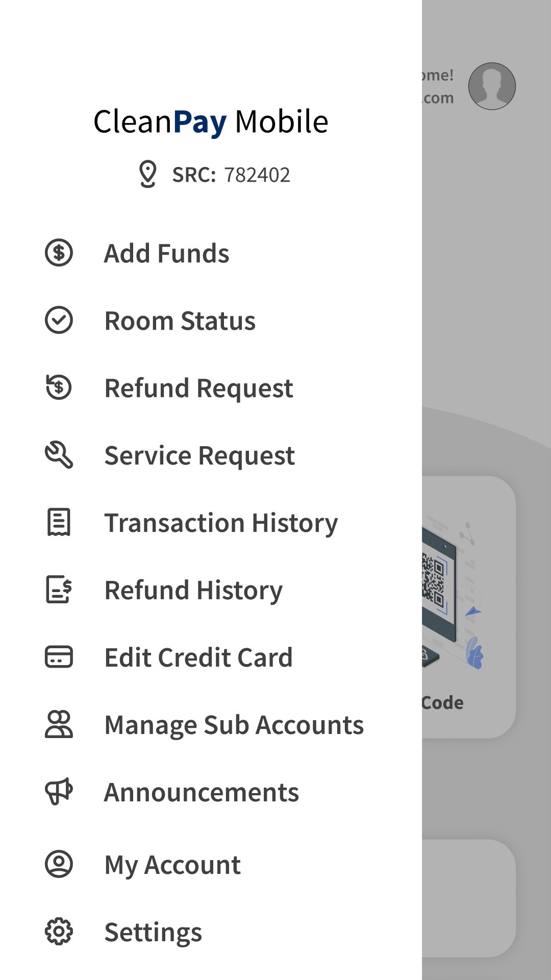Go to Manage Sub Accounts
Screen dimensions: 551x980
pos(234,725)
